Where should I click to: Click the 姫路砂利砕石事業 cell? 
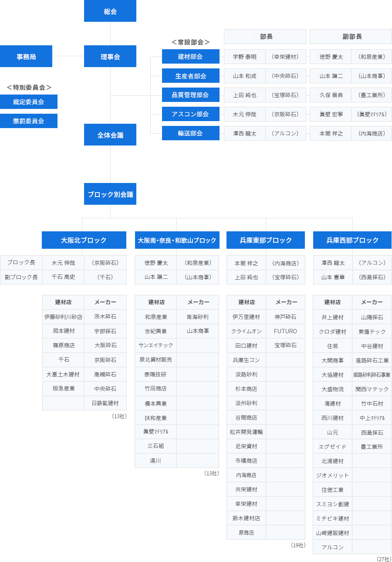click(372, 375)
